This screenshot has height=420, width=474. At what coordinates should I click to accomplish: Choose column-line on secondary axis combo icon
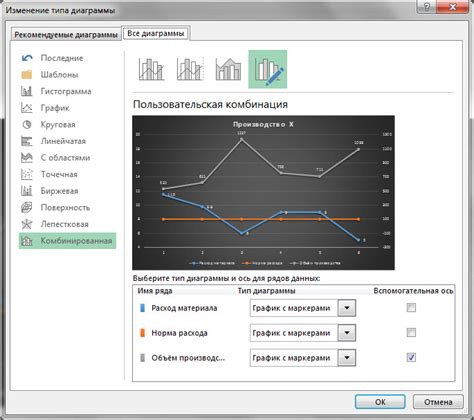(190, 69)
